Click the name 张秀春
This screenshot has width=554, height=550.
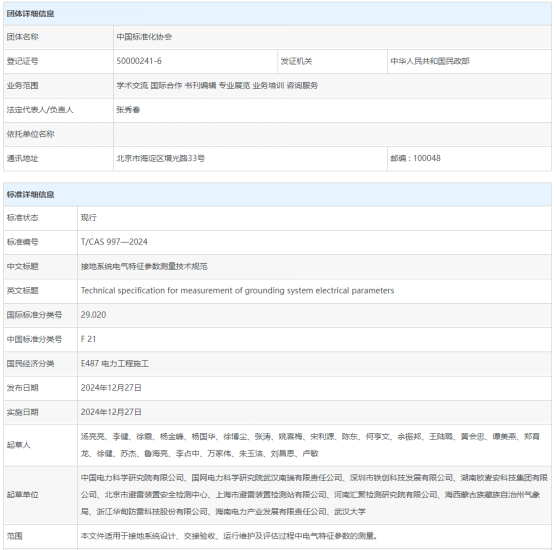pos(128,110)
